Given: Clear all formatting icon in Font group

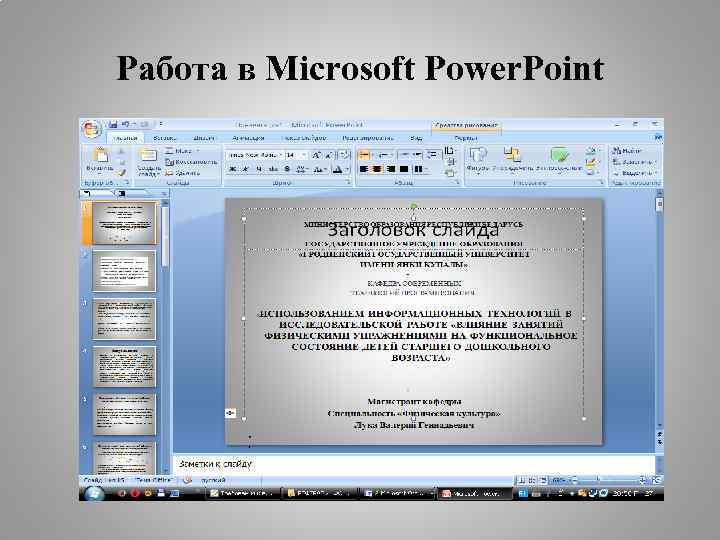Looking at the screenshot, I should point(344,155).
